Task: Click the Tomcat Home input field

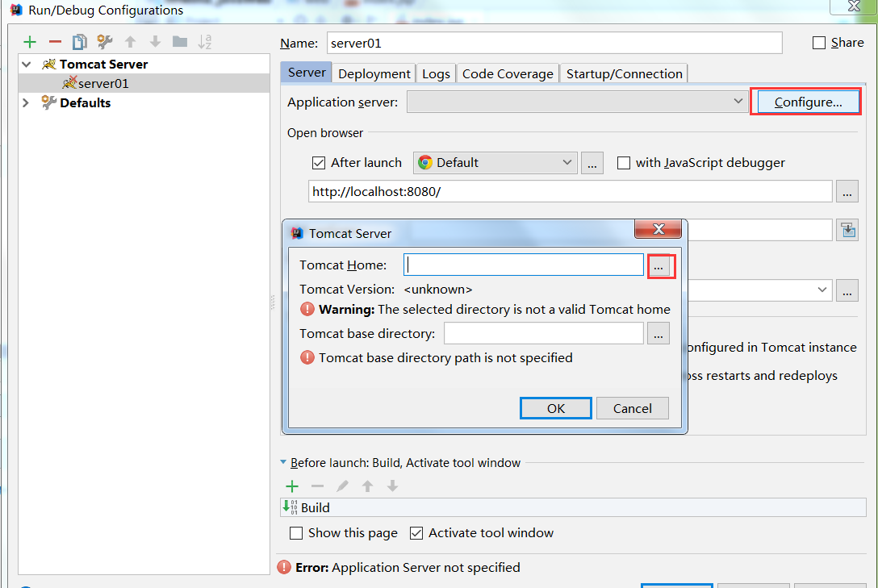Action: [x=524, y=265]
